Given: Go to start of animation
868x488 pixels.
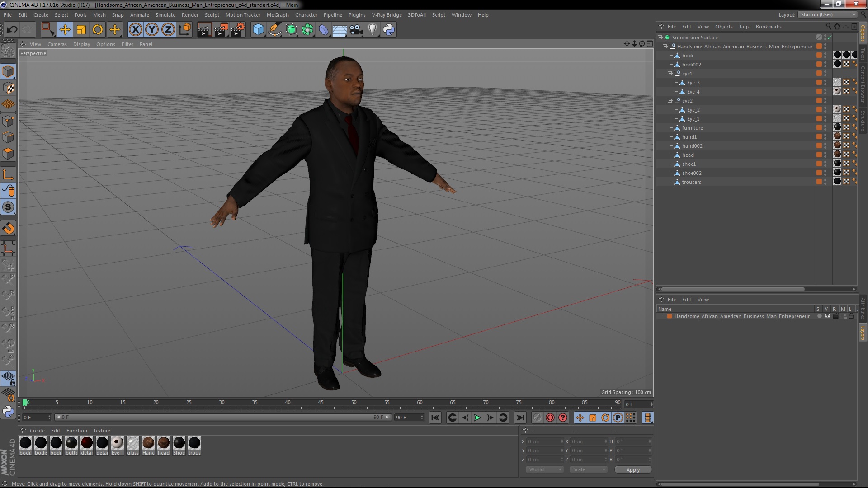Looking at the screenshot, I should click(435, 418).
